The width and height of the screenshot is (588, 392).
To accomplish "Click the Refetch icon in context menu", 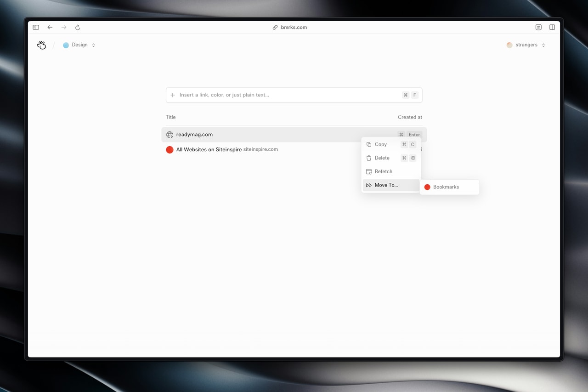I will (369, 171).
